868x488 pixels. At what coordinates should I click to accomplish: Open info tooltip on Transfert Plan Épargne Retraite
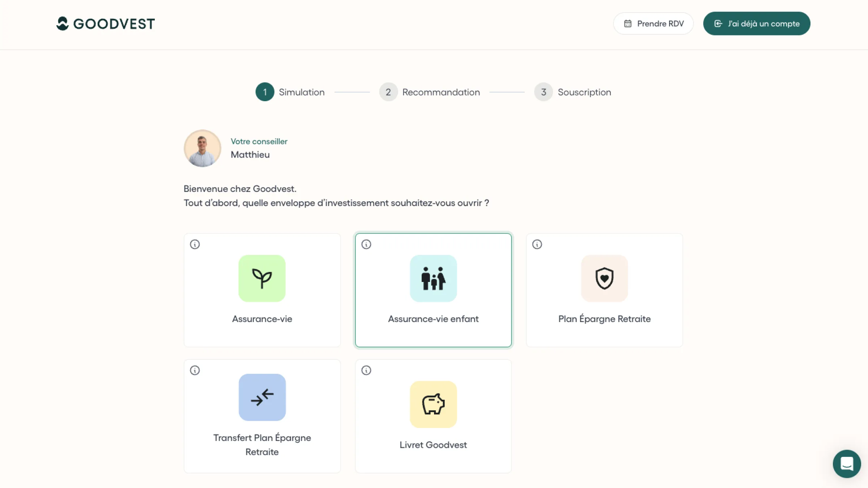point(195,370)
